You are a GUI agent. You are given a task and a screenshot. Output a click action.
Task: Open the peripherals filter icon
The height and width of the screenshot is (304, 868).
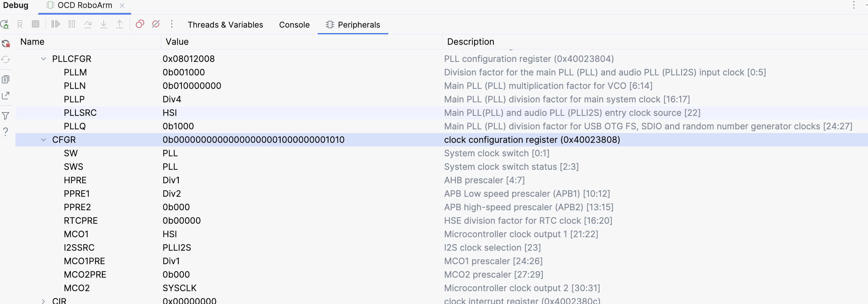[6, 116]
